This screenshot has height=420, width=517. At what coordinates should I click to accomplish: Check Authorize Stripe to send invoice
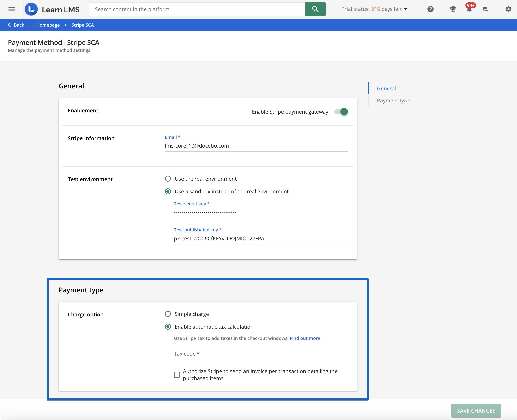tap(177, 375)
